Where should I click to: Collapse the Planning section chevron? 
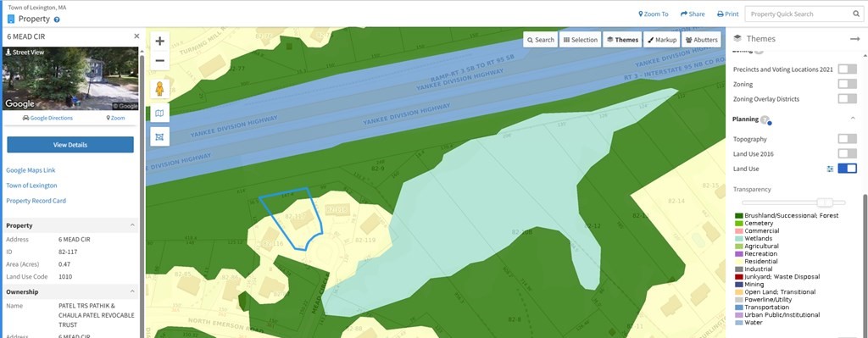click(853, 119)
